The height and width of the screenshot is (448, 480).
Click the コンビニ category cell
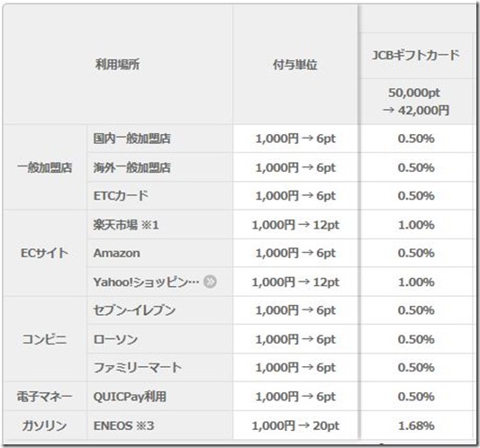[45, 339]
